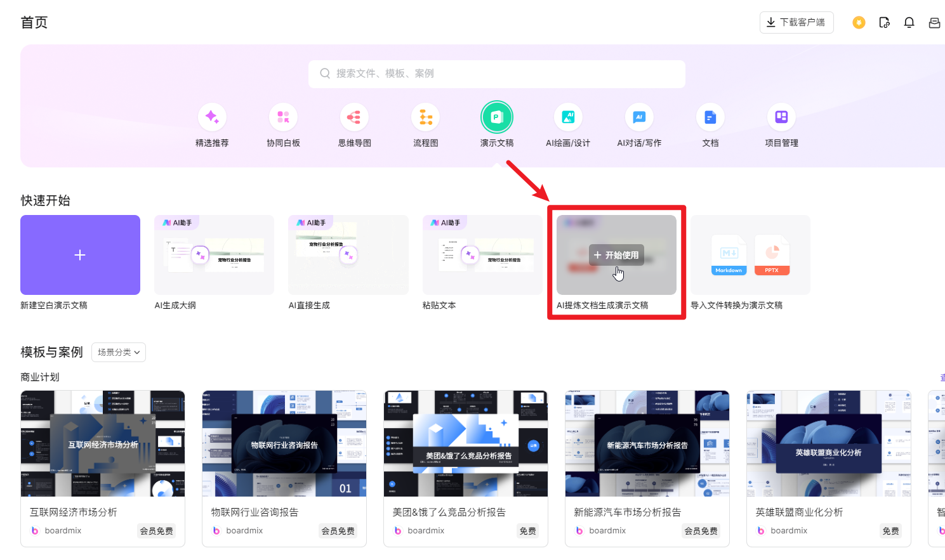
Task: Launch the AI对话/写作 assistant
Action: [x=639, y=117]
